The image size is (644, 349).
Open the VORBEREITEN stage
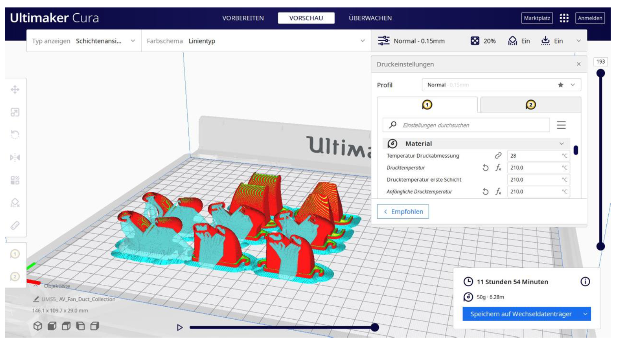coord(243,18)
